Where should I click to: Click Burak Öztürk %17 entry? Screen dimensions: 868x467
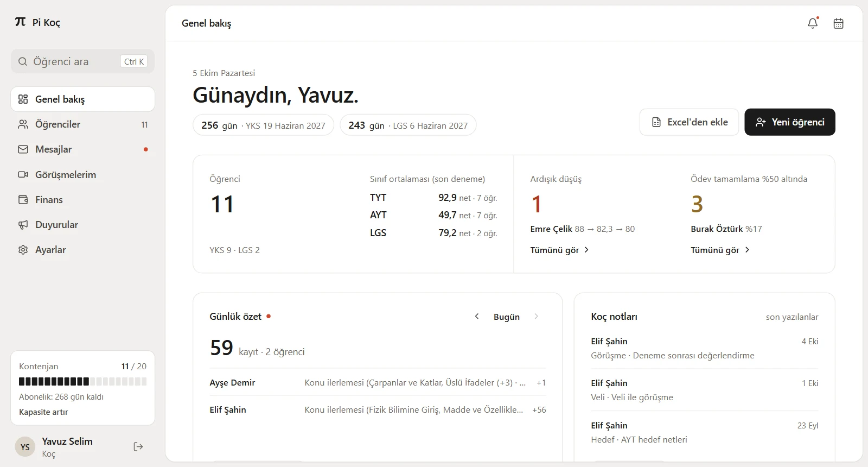[726, 229]
